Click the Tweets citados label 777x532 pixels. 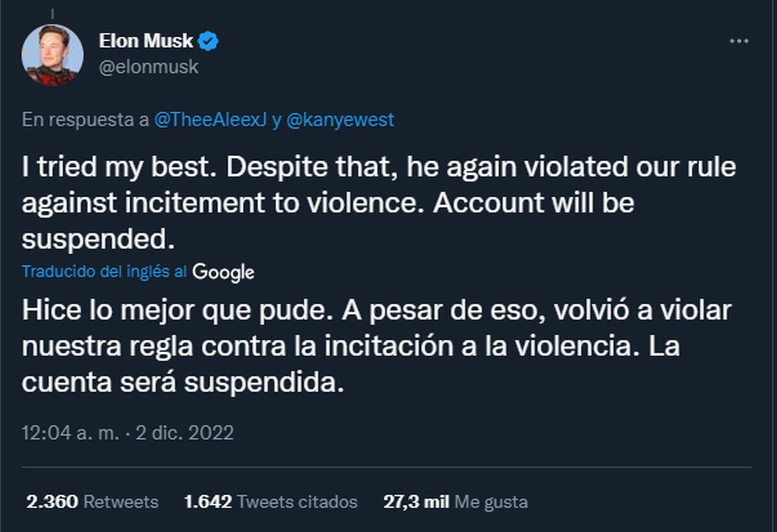[298, 502]
